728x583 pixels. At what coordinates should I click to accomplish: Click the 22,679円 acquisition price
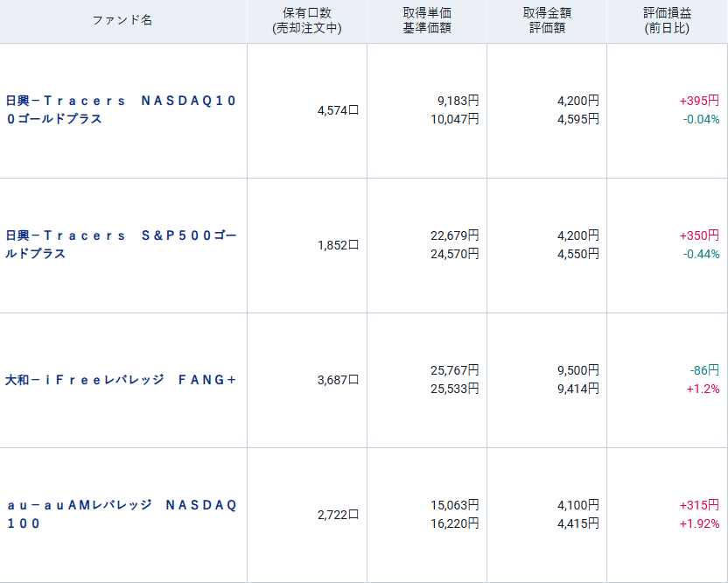click(454, 235)
